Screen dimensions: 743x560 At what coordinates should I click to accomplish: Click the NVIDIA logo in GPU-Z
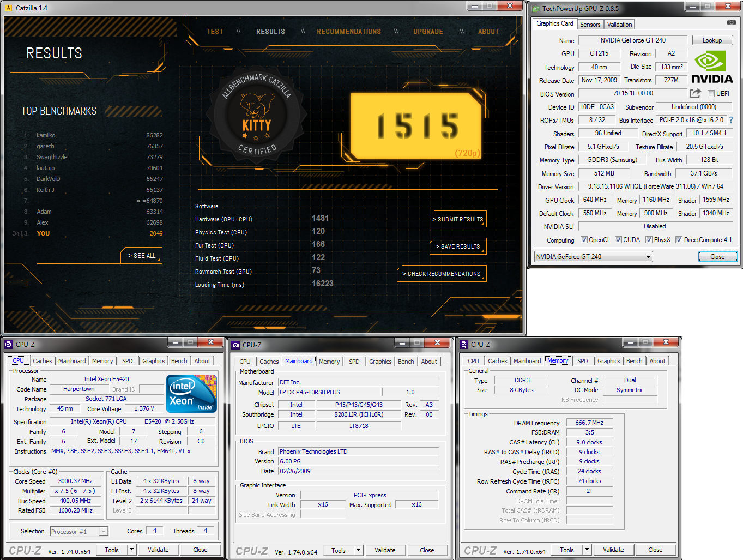pyautogui.click(x=712, y=67)
